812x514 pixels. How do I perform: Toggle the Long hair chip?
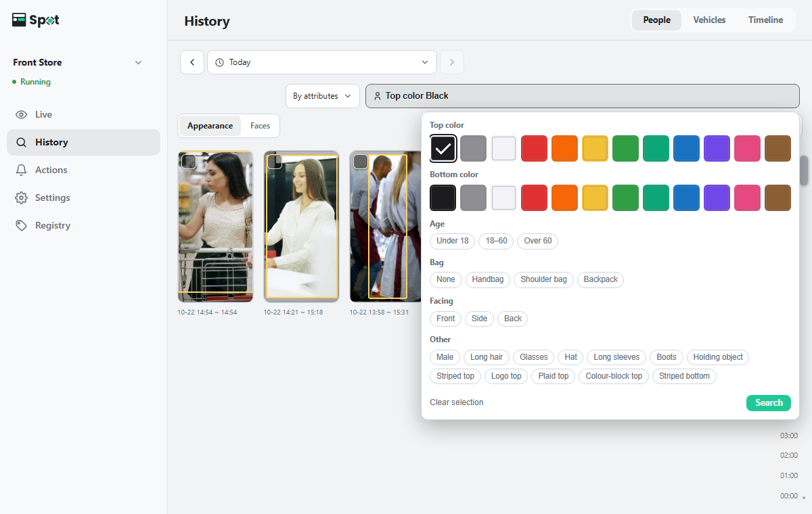tap(487, 357)
